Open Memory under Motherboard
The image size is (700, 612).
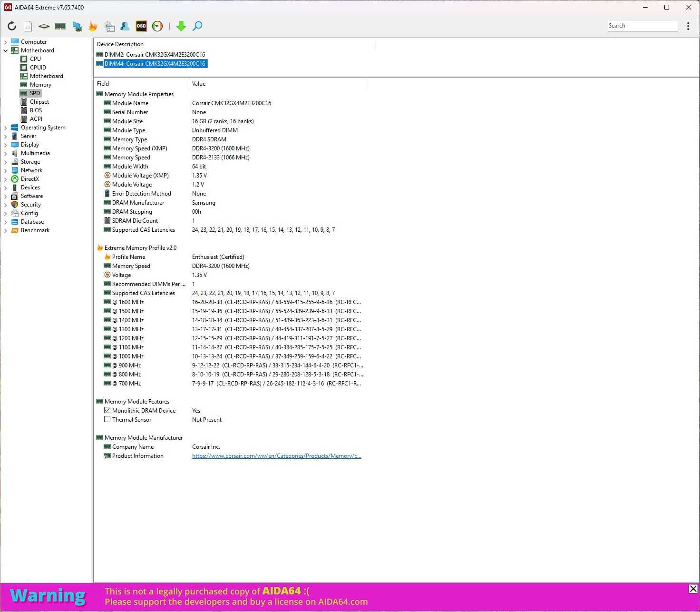[x=40, y=85]
